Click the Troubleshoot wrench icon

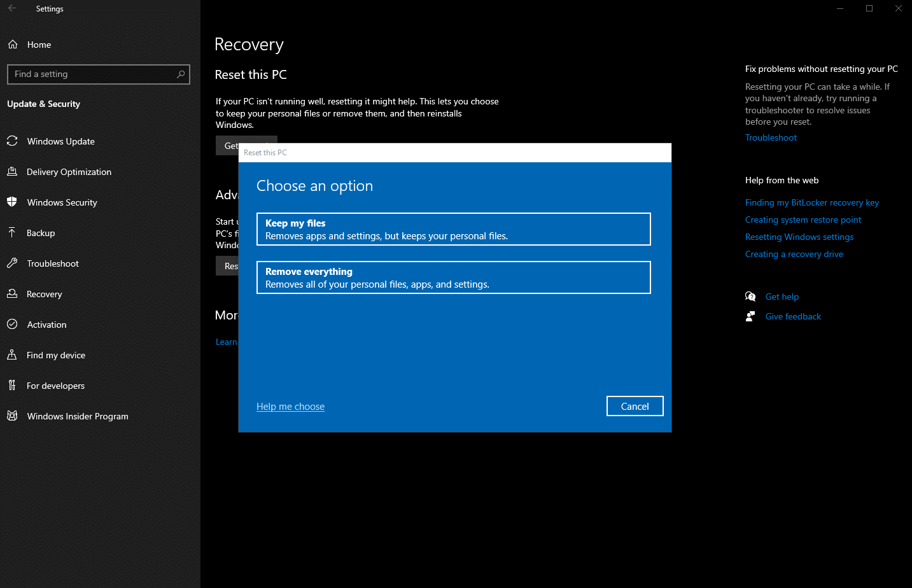tap(12, 263)
